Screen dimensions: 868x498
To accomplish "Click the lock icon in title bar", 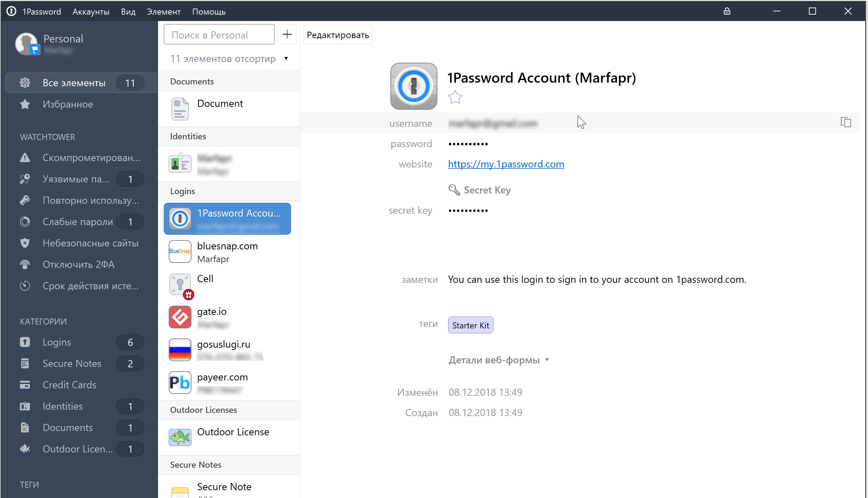I will coord(727,11).
